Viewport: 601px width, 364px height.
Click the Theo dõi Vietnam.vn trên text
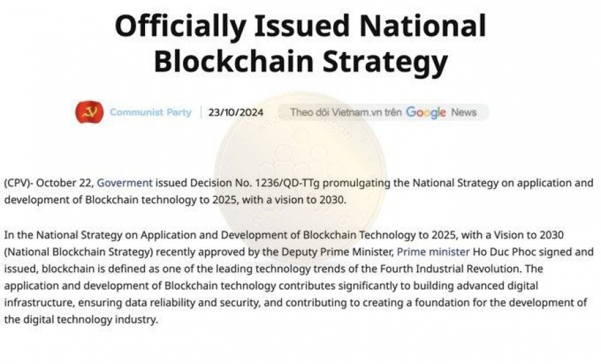[x=346, y=112]
